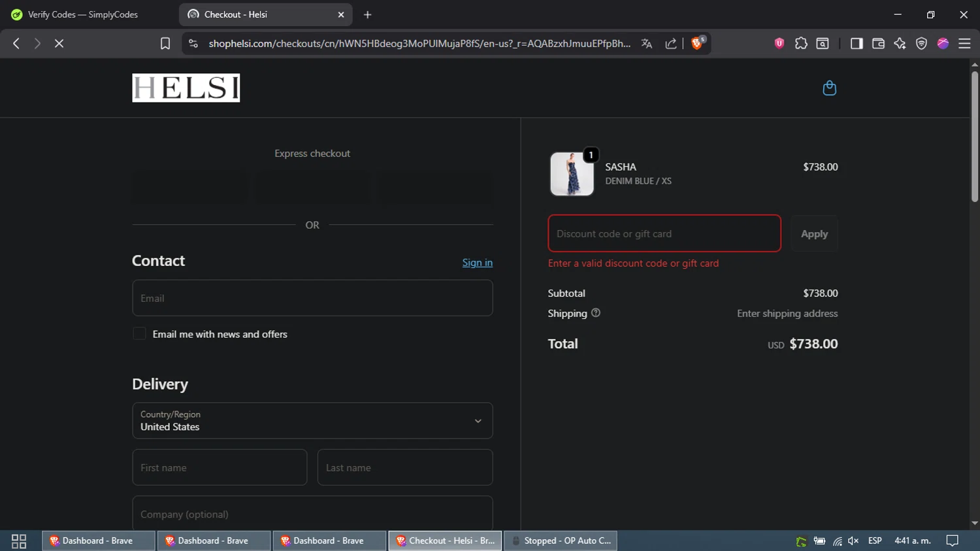This screenshot has width=980, height=551.
Task: Click the taskbar battery icon
Action: click(819, 541)
